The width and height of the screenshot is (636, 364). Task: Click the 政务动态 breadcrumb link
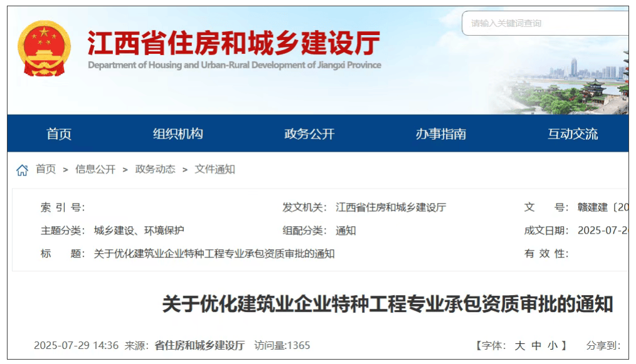coord(156,169)
